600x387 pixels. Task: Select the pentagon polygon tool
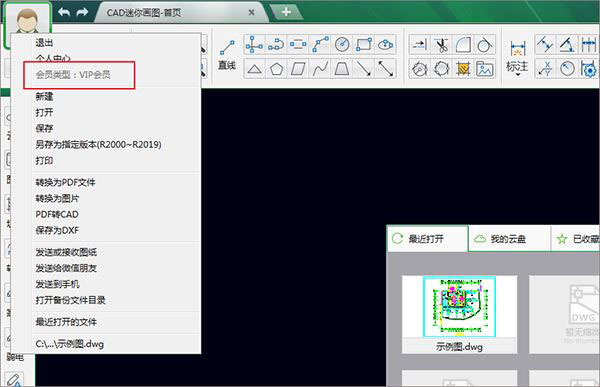pos(276,69)
